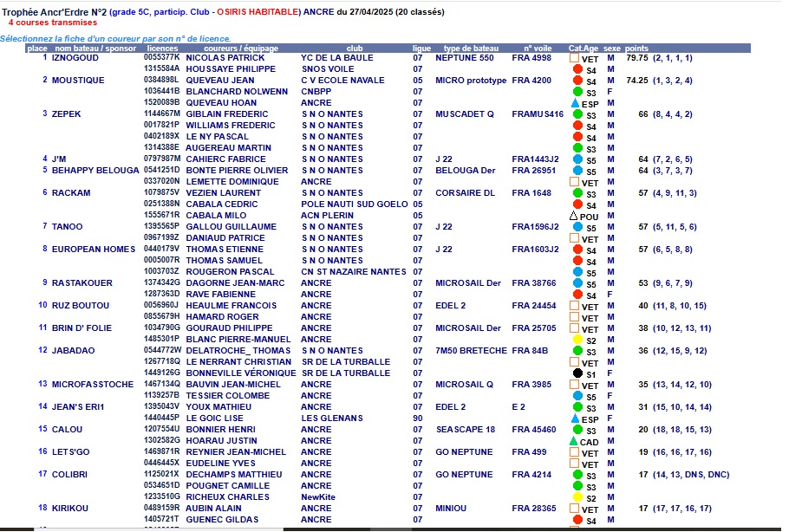Click the boat name RASTAKOUER

tap(82, 283)
